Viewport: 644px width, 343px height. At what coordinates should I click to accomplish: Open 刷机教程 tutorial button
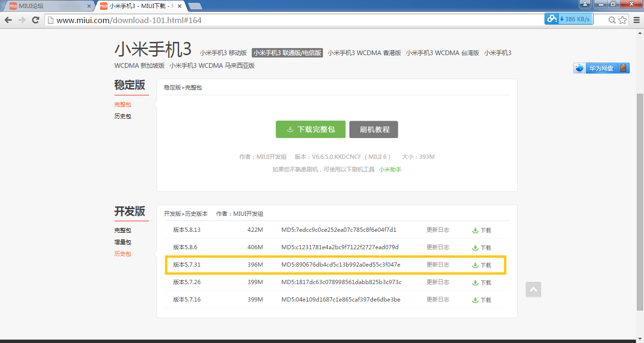click(x=374, y=129)
